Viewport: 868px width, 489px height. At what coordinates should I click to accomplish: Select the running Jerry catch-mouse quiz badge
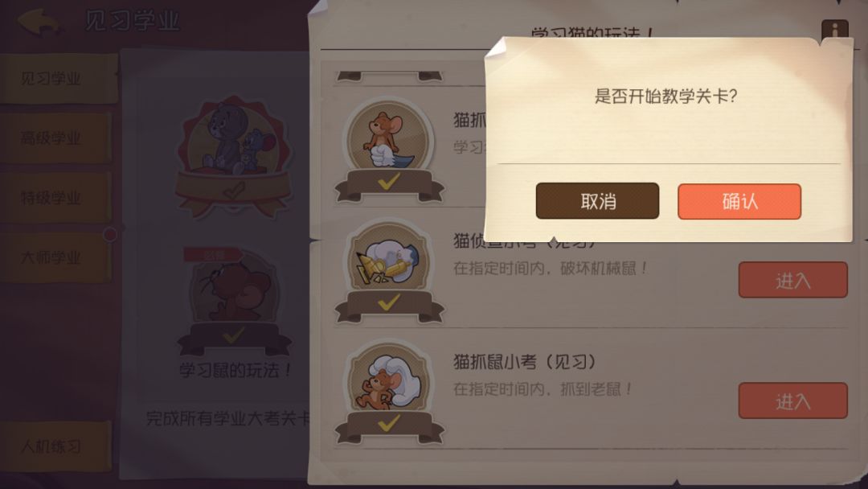coord(389,380)
